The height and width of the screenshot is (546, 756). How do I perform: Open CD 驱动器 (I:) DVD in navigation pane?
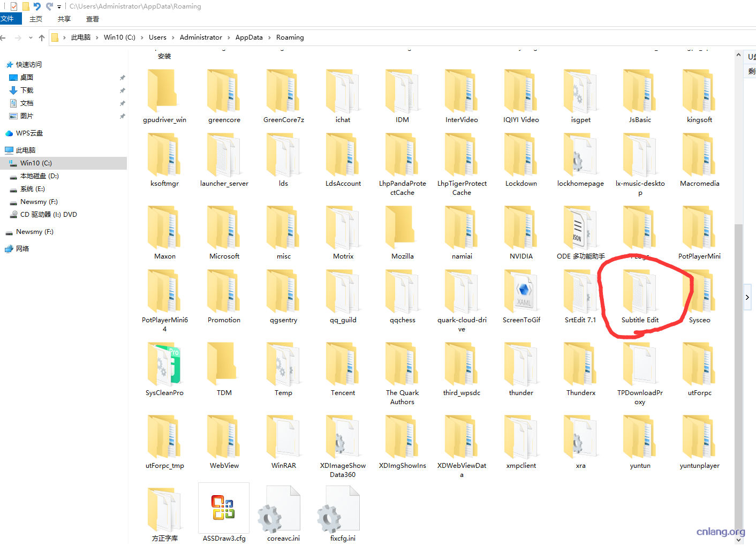point(48,215)
